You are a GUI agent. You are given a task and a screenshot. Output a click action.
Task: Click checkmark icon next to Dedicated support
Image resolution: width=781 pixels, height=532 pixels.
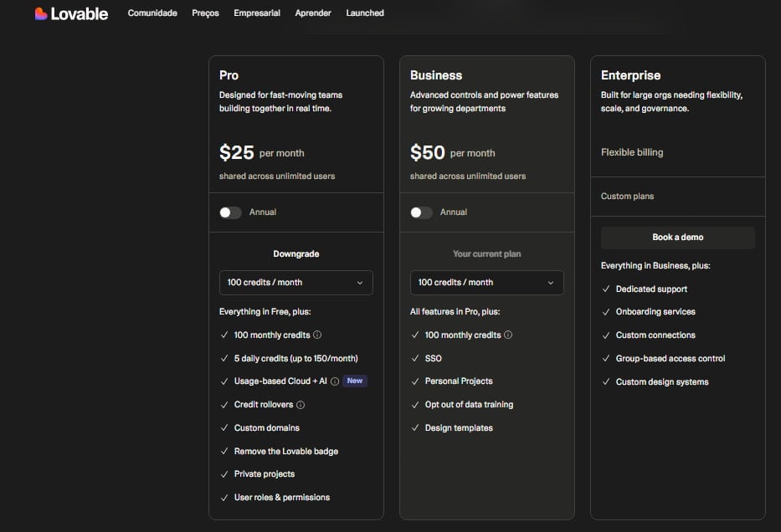coord(606,289)
